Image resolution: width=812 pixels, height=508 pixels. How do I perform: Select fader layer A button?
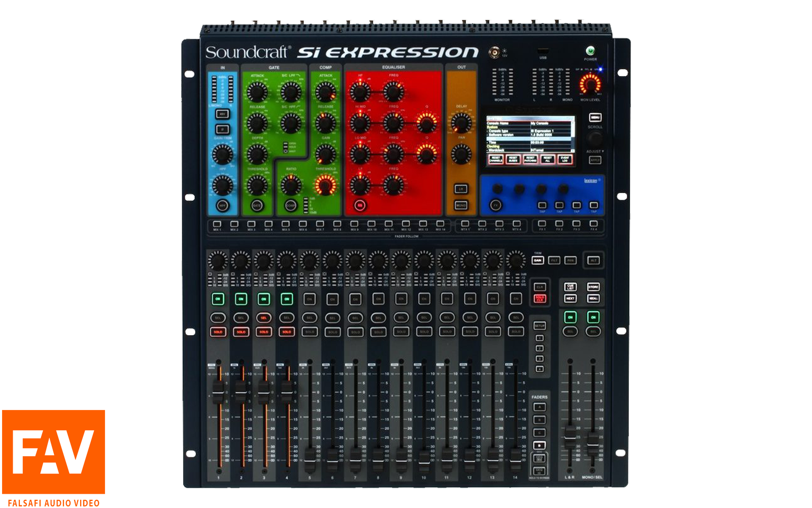click(539, 407)
